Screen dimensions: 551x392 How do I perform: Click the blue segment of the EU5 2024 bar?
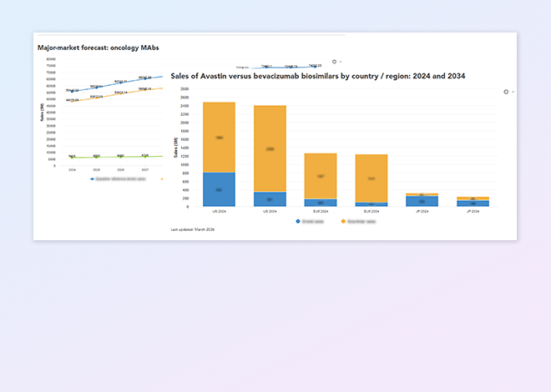click(321, 203)
